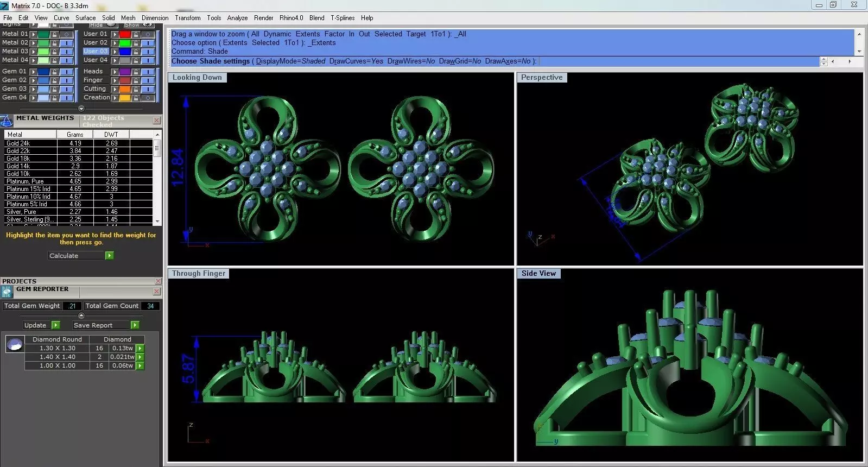Click the lock icon for User 04 layer

(136, 60)
